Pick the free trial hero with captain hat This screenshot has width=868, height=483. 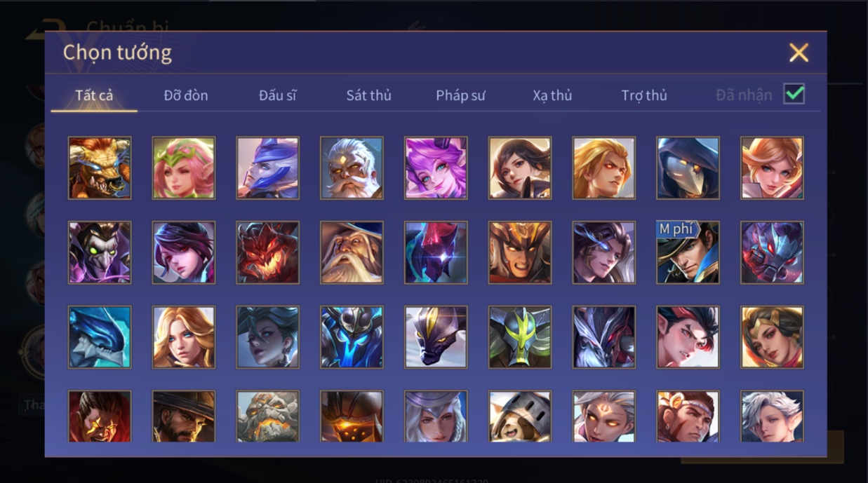point(688,253)
